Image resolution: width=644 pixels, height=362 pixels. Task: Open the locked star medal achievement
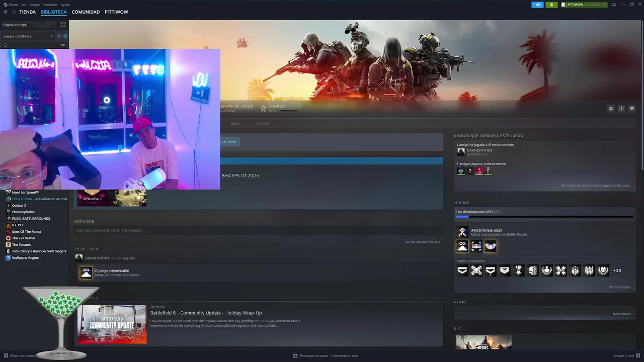pos(518,270)
